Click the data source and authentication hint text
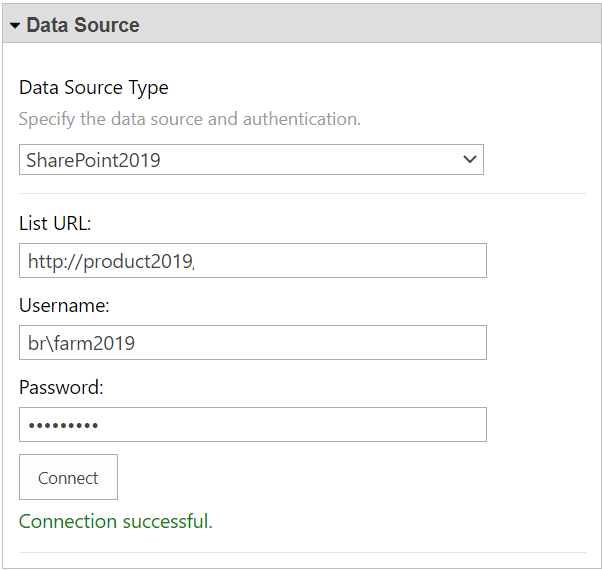Image resolution: width=602 pixels, height=570 pixels. (x=190, y=119)
